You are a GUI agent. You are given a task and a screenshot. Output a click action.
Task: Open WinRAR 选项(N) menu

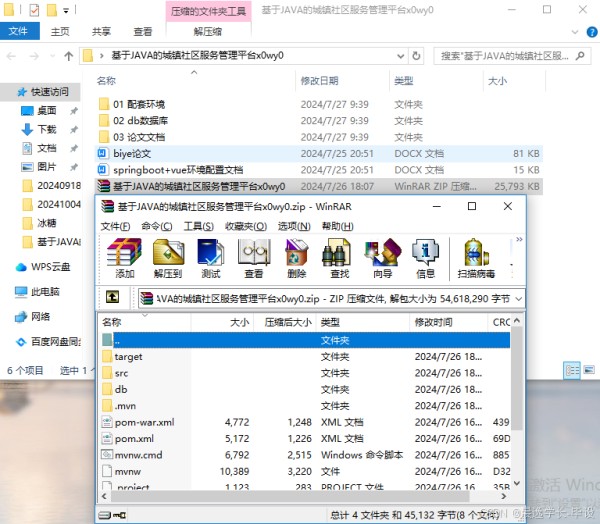(x=294, y=226)
